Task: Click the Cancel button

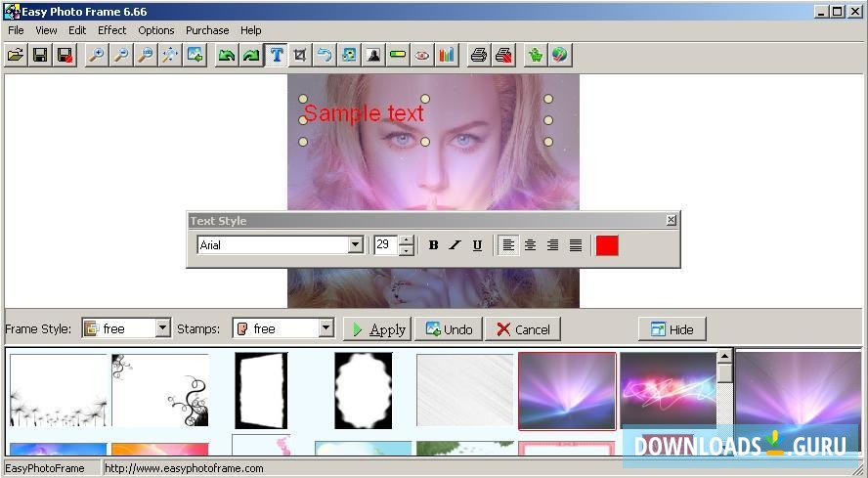Action: 522,329
